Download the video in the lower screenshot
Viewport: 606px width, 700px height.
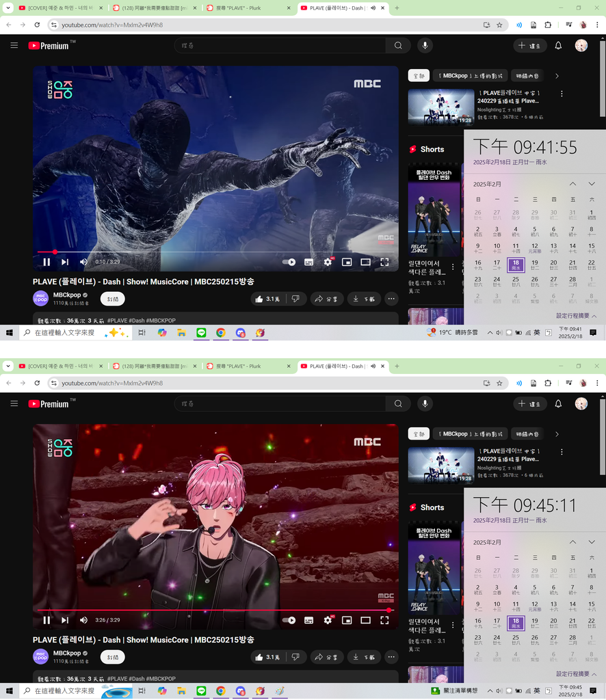[364, 657]
